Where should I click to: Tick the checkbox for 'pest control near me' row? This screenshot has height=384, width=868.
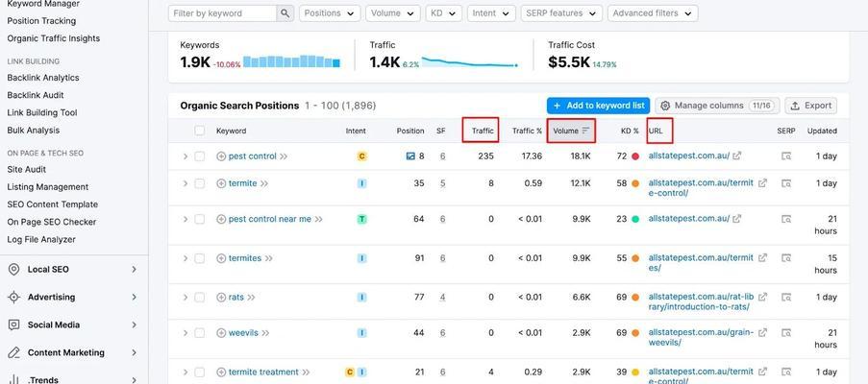click(x=200, y=219)
